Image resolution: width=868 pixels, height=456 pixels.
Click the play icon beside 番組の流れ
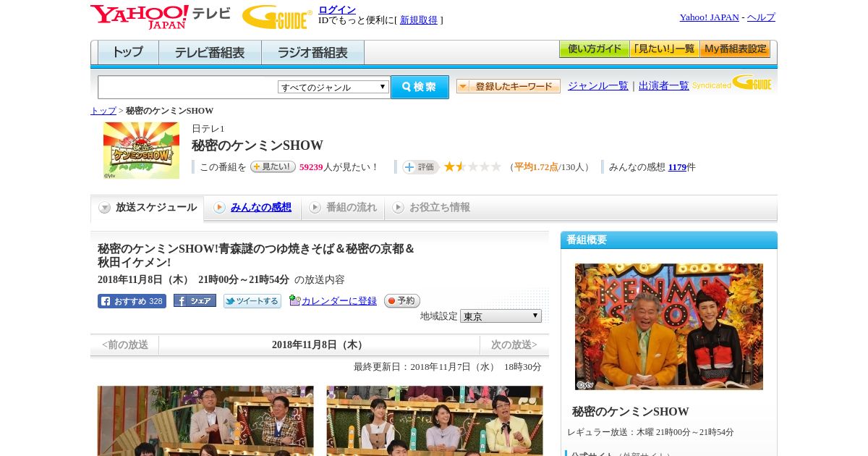click(x=315, y=208)
